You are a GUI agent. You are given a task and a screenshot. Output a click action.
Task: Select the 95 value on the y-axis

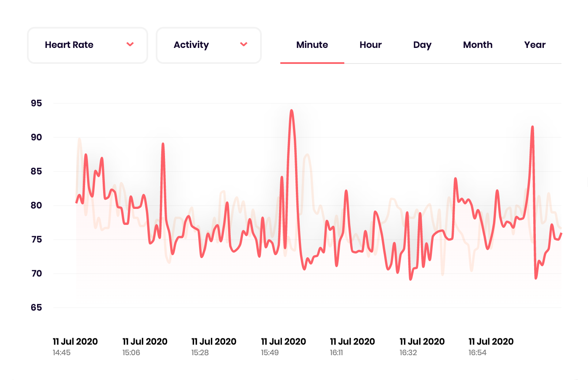(x=37, y=103)
